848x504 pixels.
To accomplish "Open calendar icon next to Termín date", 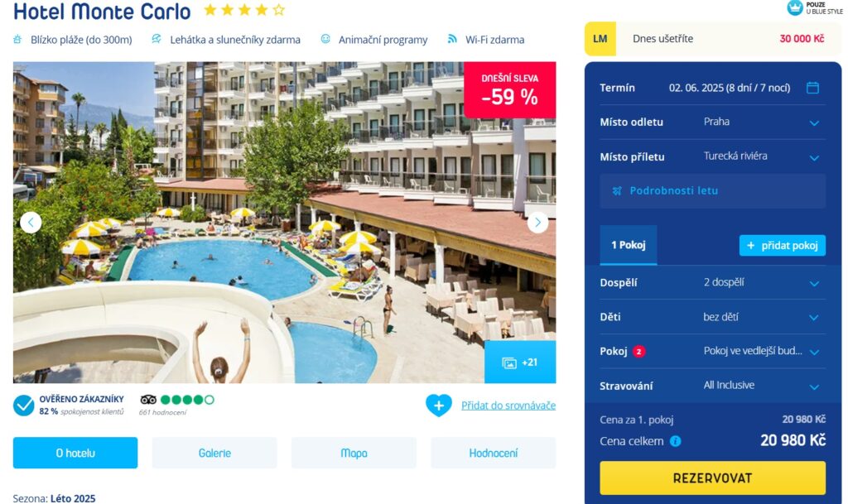I will tap(812, 88).
